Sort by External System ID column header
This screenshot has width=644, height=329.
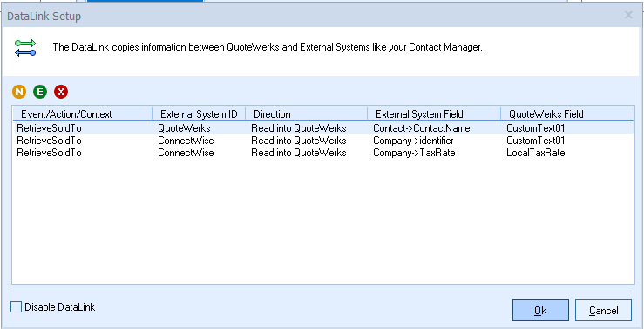[x=199, y=114]
